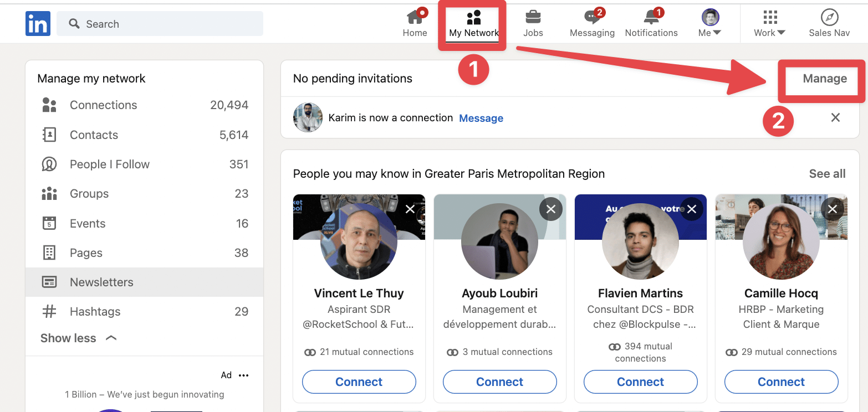The height and width of the screenshot is (412, 868).
Task: Click ad text '1 Billion – We've just begun innovating'
Action: coord(145,394)
